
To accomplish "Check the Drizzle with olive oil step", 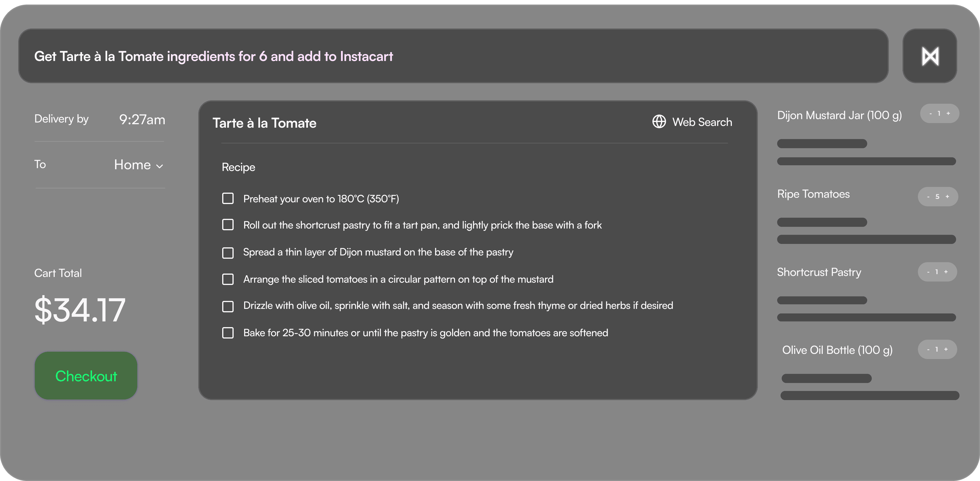I will coord(228,306).
